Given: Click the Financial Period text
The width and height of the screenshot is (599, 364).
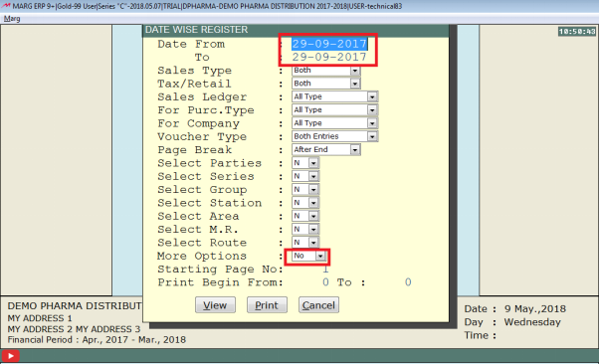Looking at the screenshot, I should tap(97, 340).
